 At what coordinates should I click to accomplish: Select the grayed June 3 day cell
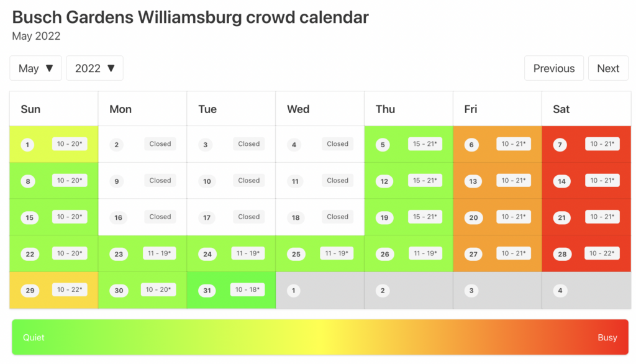coord(497,290)
